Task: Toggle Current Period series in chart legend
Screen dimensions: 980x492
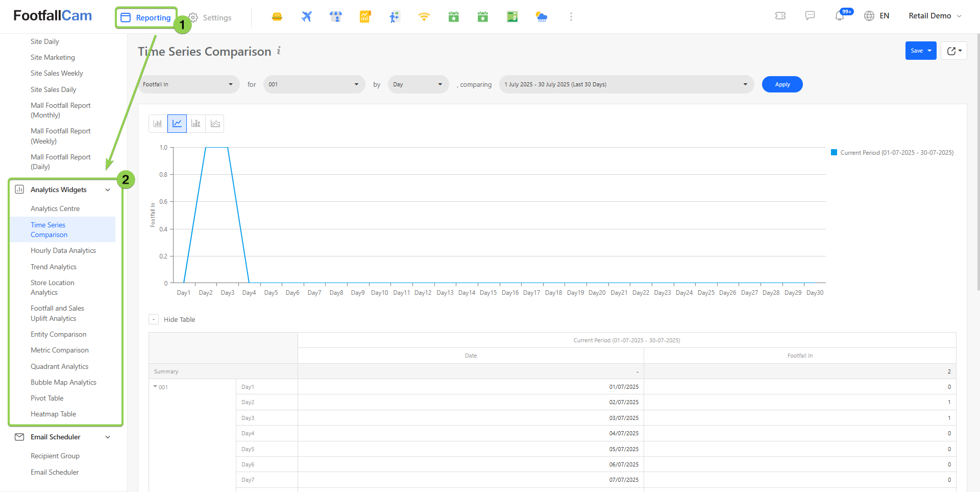Action: [892, 153]
